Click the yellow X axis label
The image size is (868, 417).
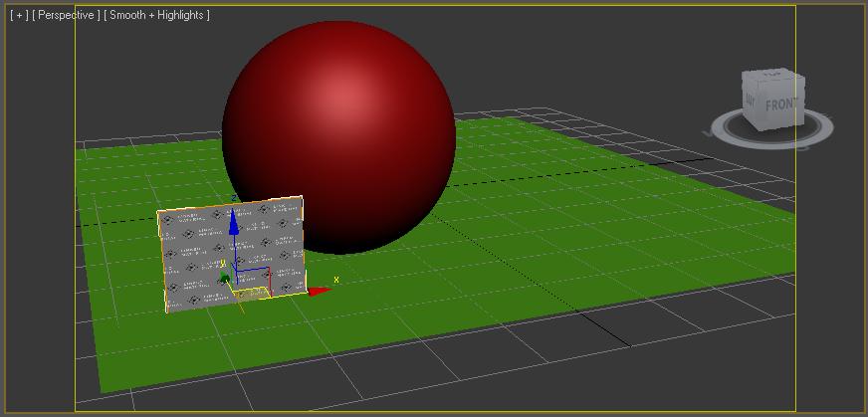(x=335, y=280)
